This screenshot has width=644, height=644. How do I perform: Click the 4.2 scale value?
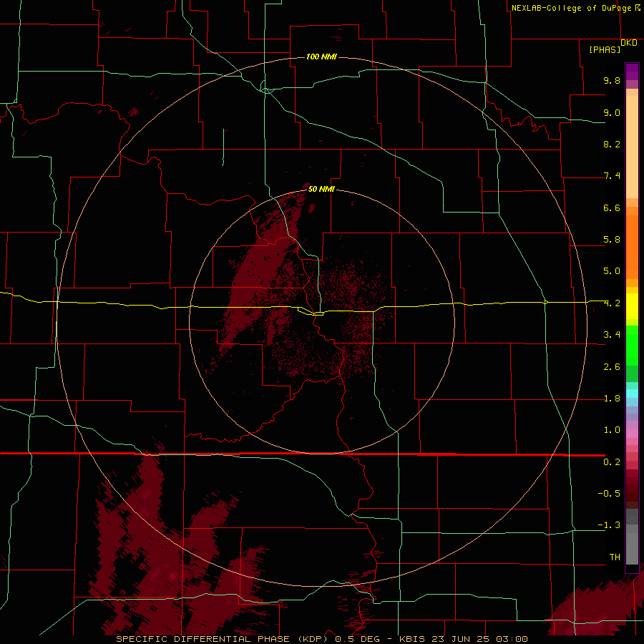click(612, 303)
